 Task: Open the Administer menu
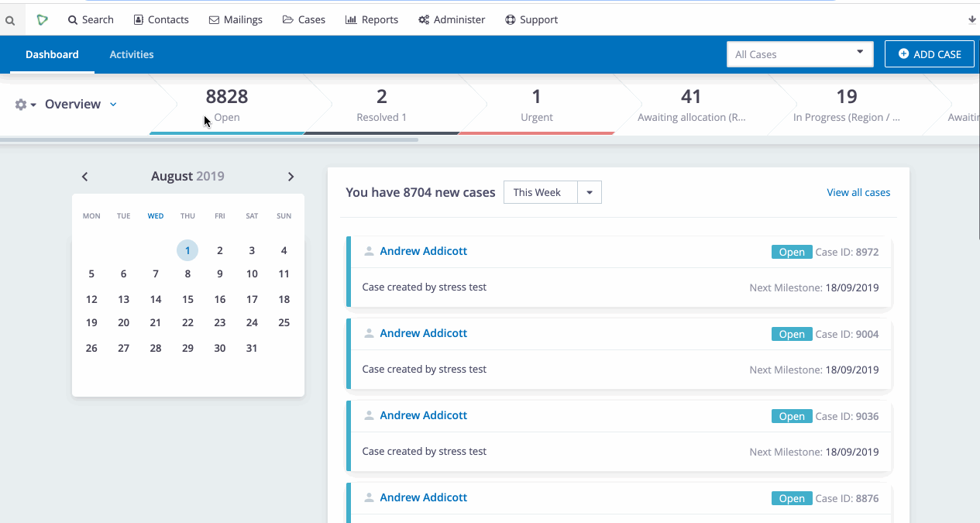click(452, 19)
